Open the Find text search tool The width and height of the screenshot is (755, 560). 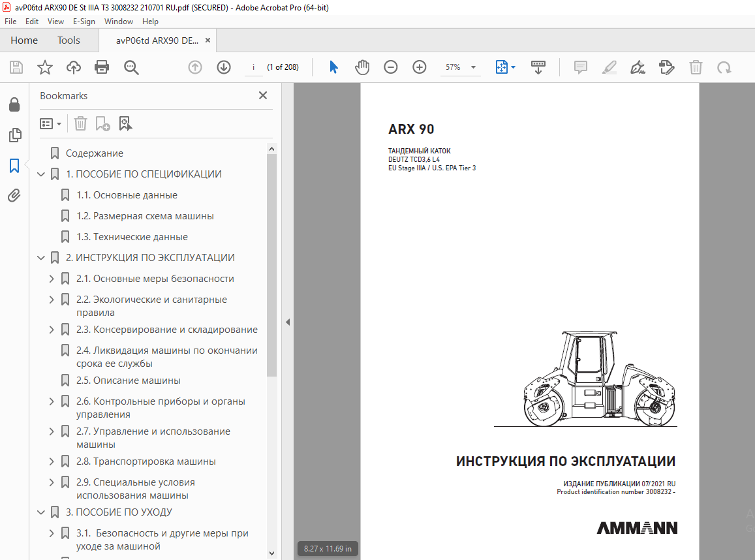pyautogui.click(x=131, y=67)
